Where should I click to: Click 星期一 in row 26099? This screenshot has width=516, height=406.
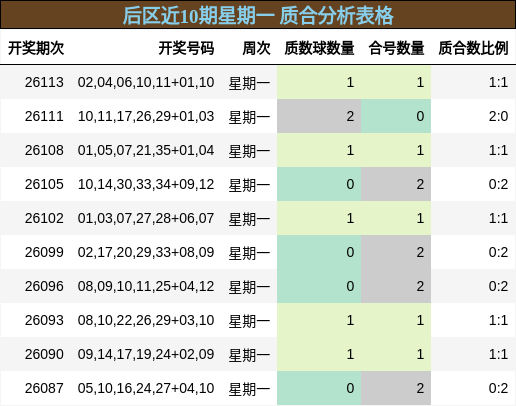249,253
